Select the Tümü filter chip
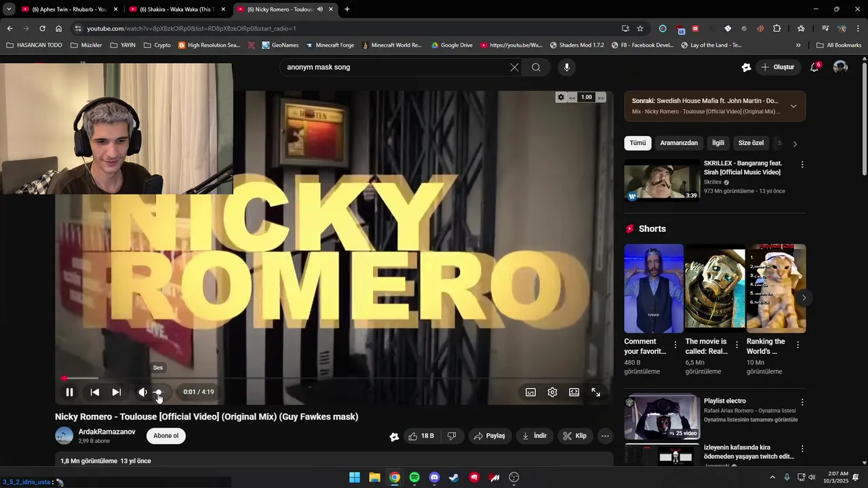 point(637,143)
